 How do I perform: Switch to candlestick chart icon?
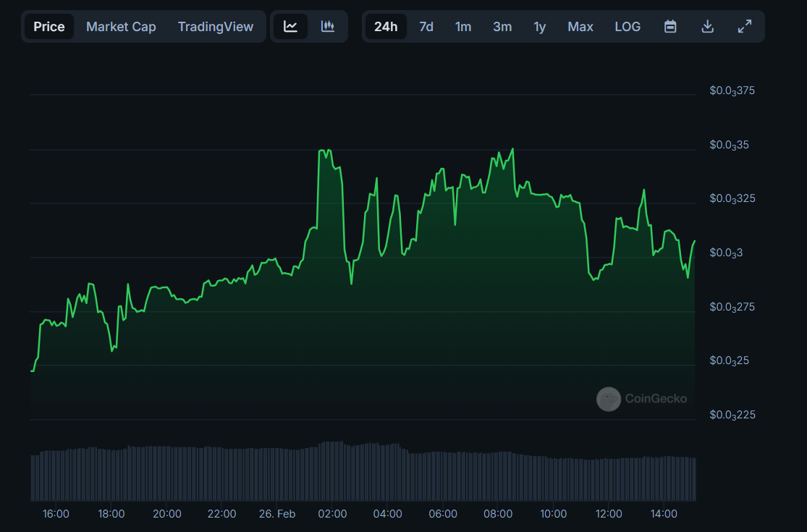(328, 27)
